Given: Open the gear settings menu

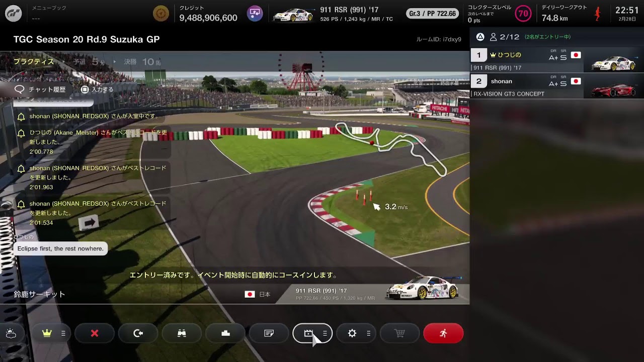Looking at the screenshot, I should 356,333.
